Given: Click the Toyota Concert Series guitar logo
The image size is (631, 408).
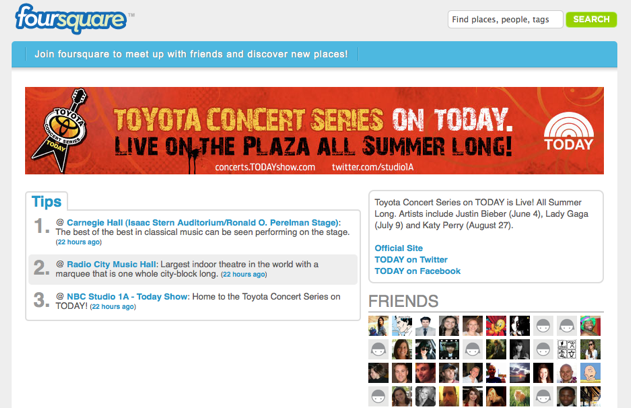Looking at the screenshot, I should click(x=68, y=130).
